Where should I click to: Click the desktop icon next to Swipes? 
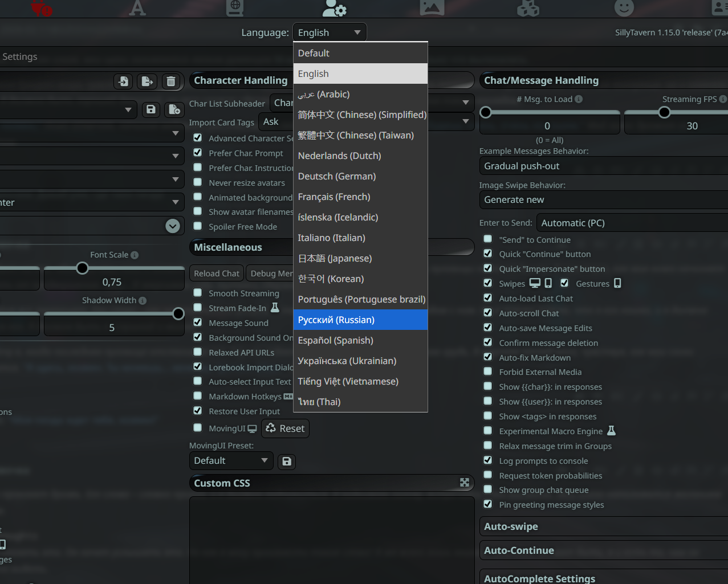(535, 283)
